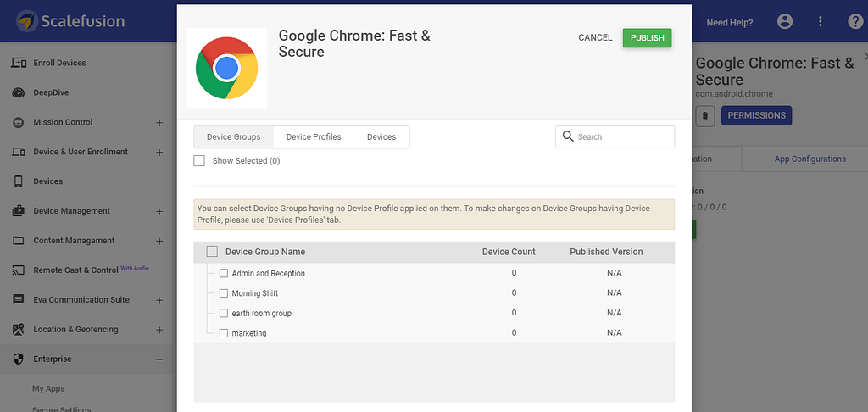Screen dimensions: 868x412
Task: Open the user account profile icon
Action: (x=785, y=21)
